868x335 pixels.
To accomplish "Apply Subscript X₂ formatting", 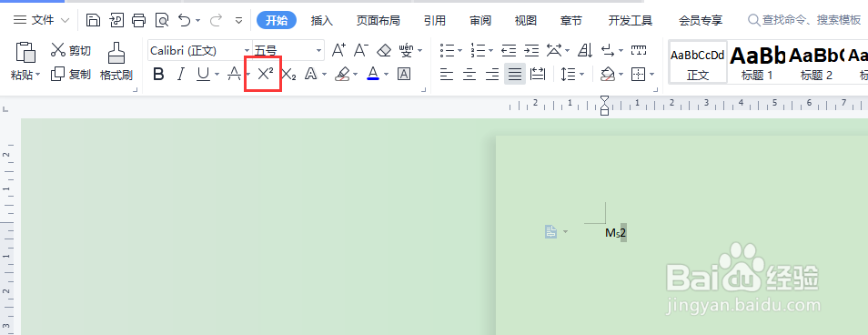I will click(288, 74).
